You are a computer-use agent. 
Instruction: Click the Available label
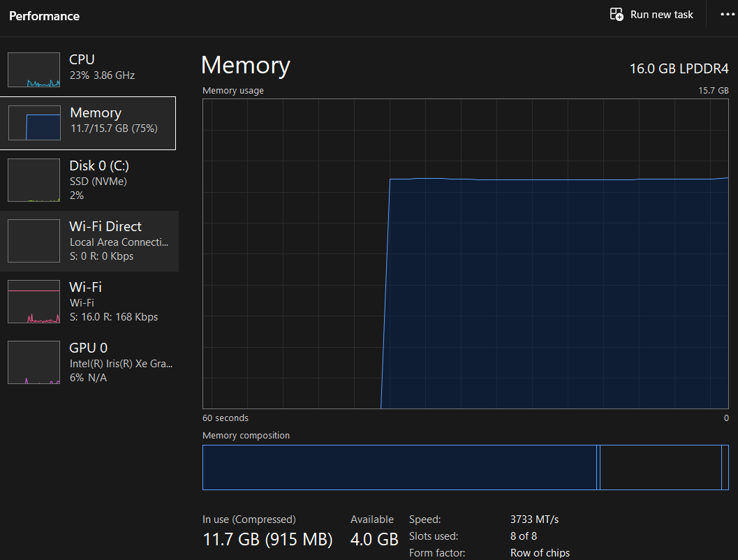(372, 519)
